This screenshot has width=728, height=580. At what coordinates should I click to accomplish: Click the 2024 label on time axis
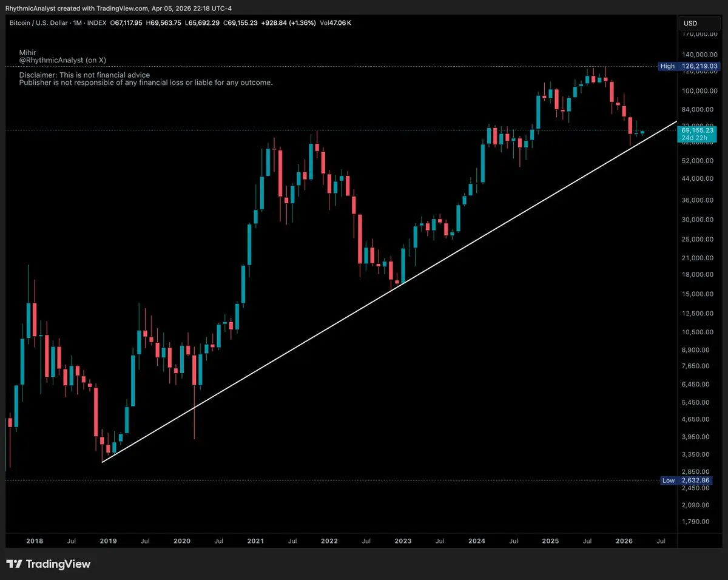[x=477, y=541]
